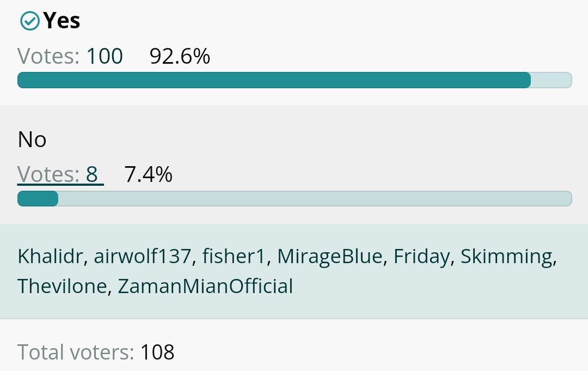Select the Yes poll option label
This screenshot has width=588, height=371.
62,21
